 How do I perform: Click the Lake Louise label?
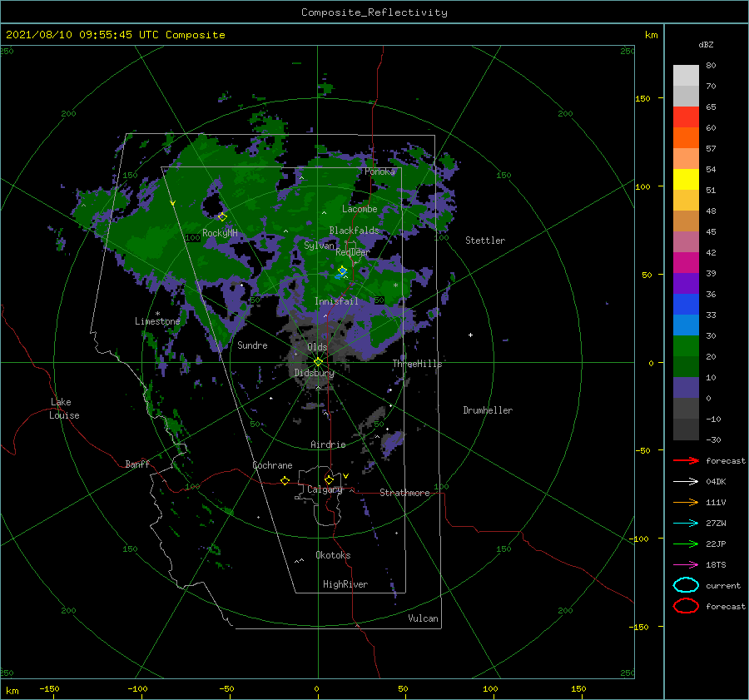[x=64, y=409]
